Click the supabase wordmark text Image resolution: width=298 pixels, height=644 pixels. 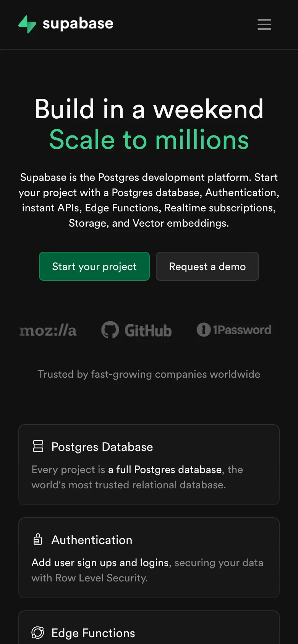pyautogui.click(x=78, y=24)
